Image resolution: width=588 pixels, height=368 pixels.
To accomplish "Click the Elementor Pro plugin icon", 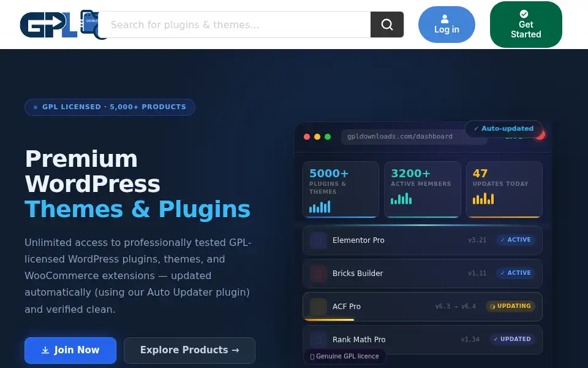I will 318,240.
